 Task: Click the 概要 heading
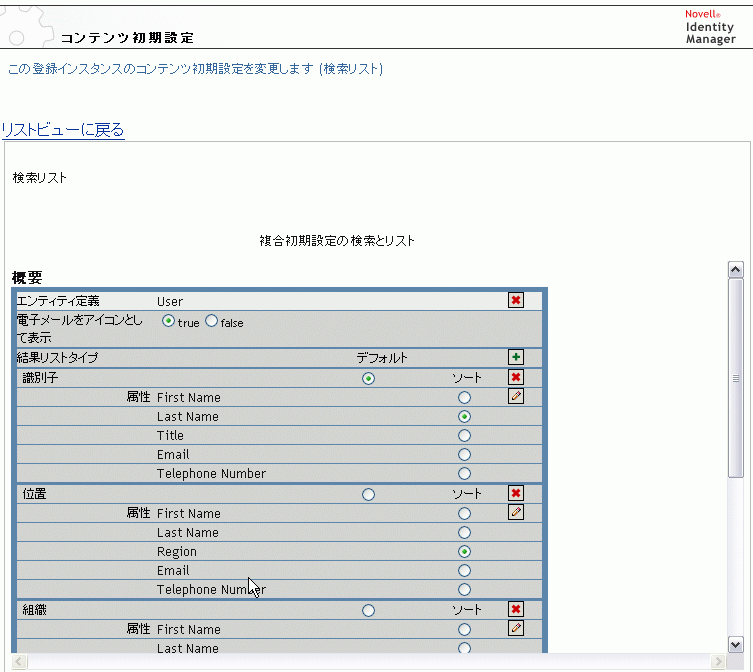pyautogui.click(x=27, y=278)
